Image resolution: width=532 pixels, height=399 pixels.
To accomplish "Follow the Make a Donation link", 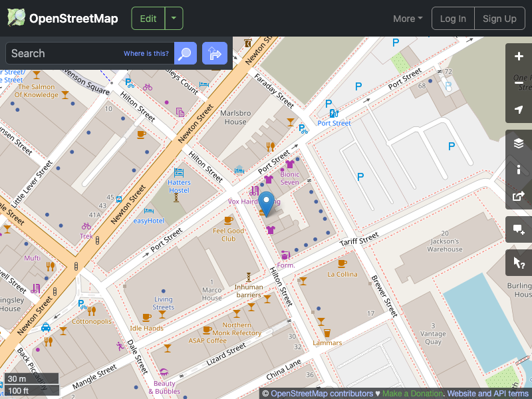I will [412, 393].
